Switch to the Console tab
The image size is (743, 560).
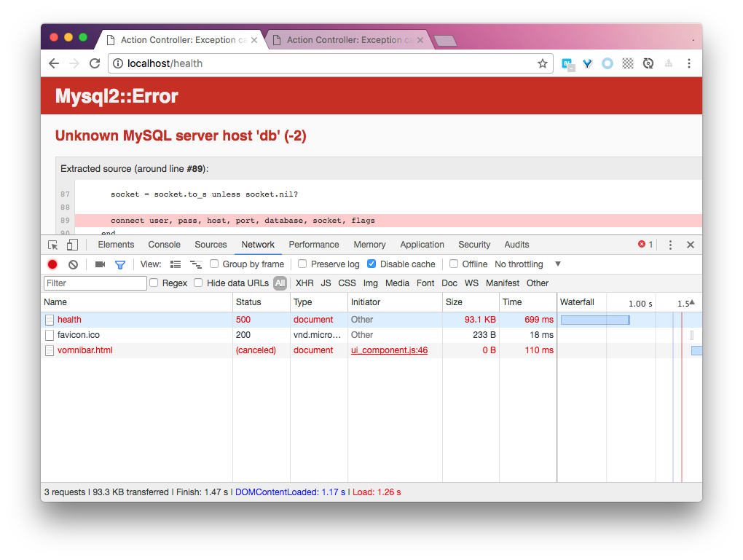(165, 245)
